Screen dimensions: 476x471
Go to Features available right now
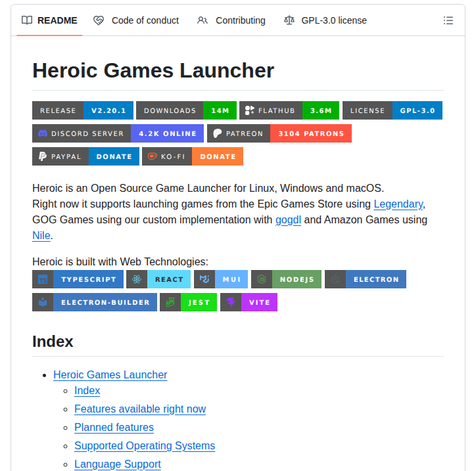pyautogui.click(x=140, y=409)
